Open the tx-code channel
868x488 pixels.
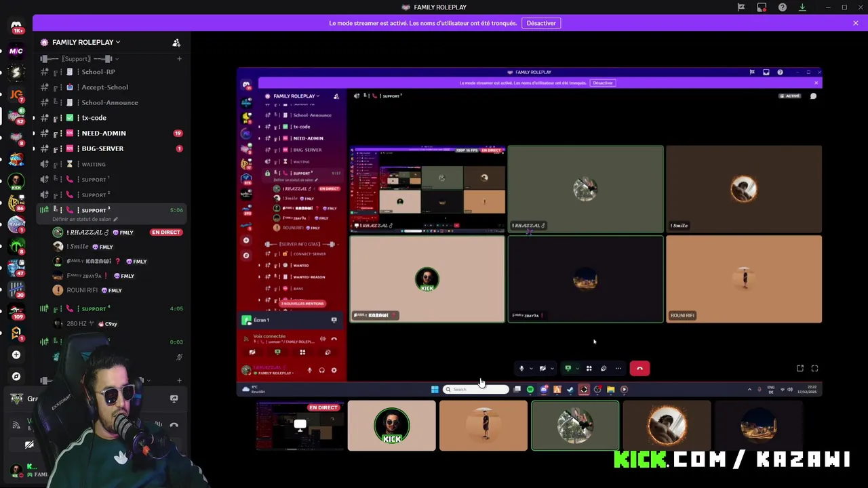(112, 118)
